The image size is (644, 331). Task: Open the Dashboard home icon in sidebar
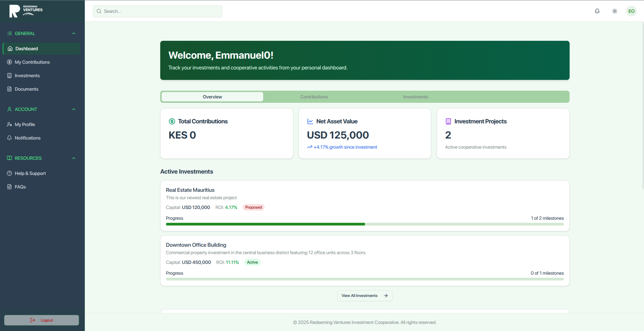(9, 49)
